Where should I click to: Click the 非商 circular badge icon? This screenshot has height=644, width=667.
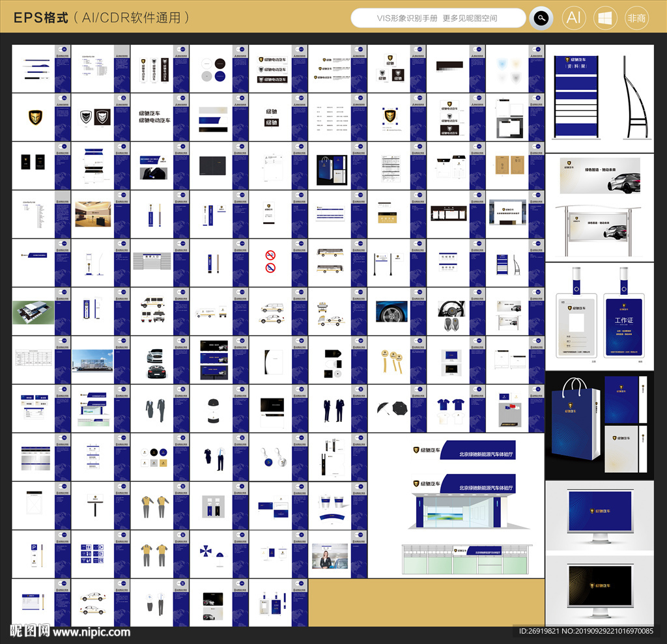pyautogui.click(x=636, y=18)
